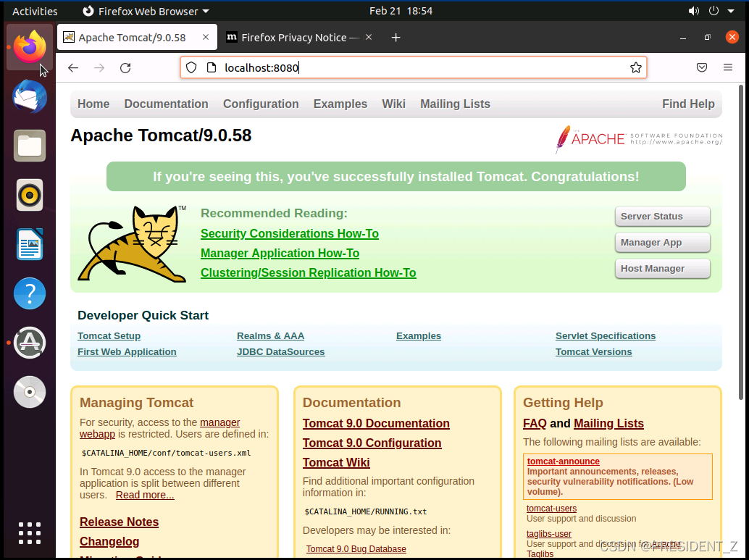This screenshot has width=749, height=560.
Task: Open Examples in the top navigation bar
Action: [x=340, y=104]
